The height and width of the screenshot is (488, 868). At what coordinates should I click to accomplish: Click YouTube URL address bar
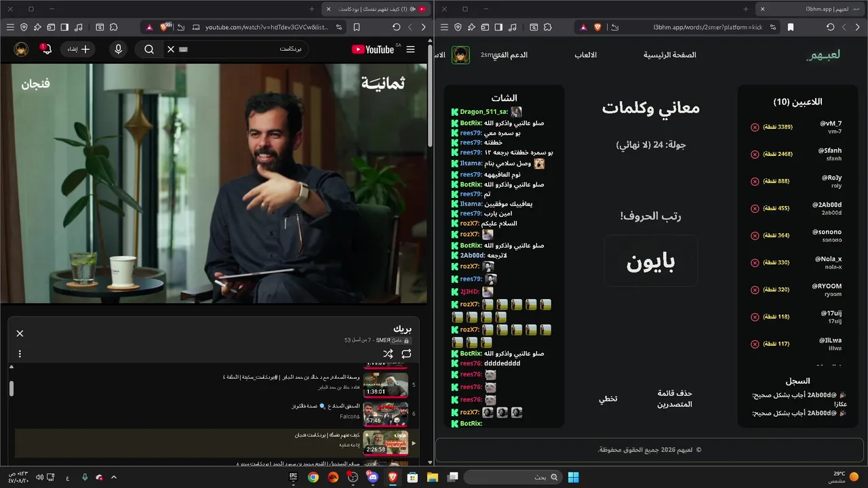266,27
